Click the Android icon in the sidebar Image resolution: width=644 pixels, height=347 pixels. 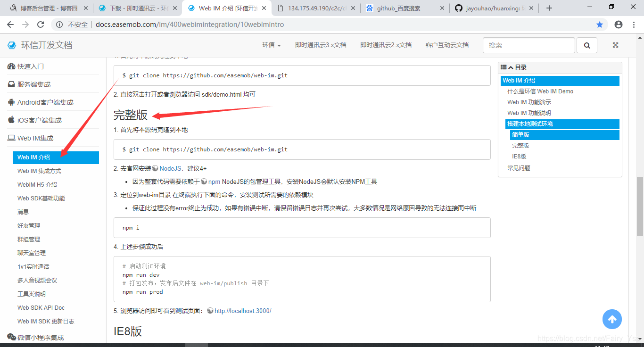11,102
